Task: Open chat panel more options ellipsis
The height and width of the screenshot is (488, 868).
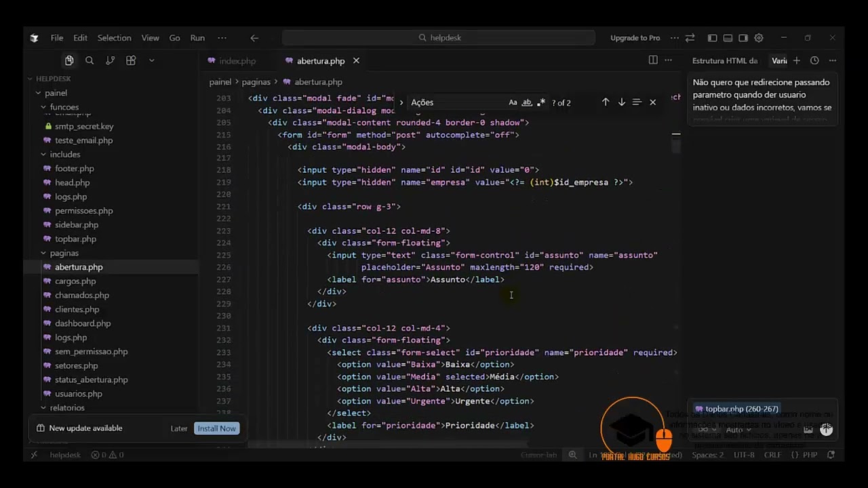Action: (832, 60)
